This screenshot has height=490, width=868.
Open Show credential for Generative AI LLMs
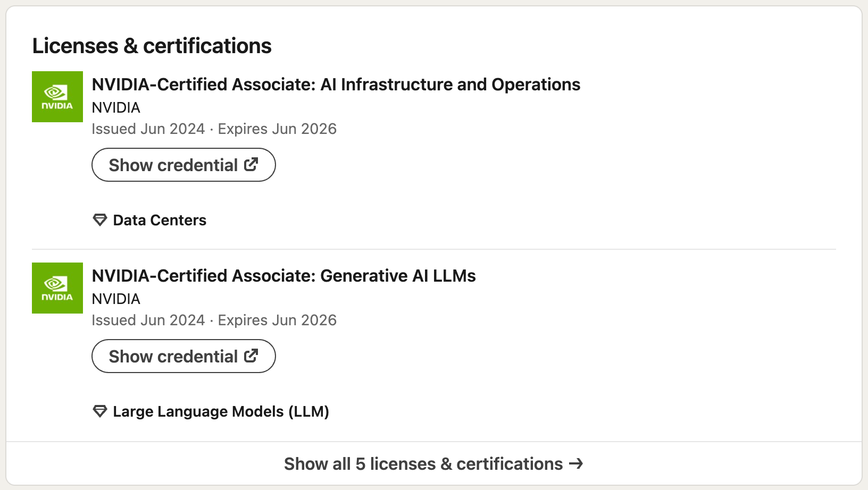tap(183, 356)
